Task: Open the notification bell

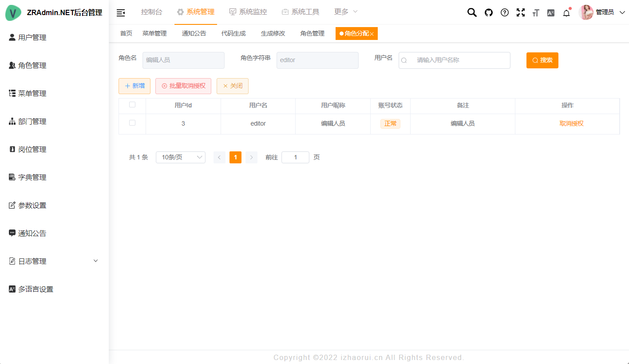Action: pos(566,12)
